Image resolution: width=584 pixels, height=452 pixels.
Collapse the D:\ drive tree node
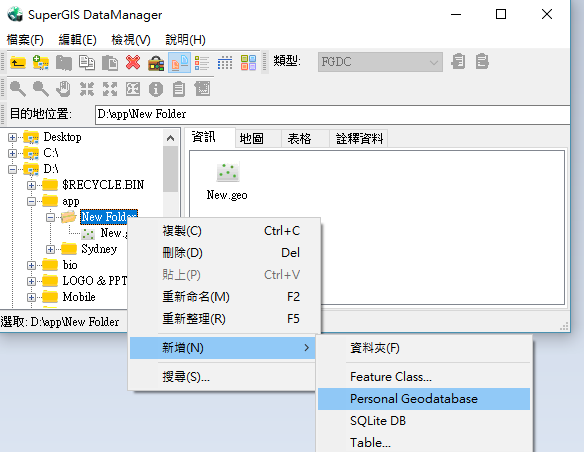12,169
